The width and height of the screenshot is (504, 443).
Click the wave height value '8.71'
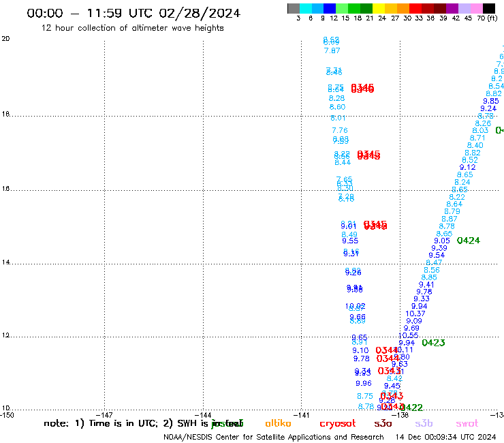(477, 138)
